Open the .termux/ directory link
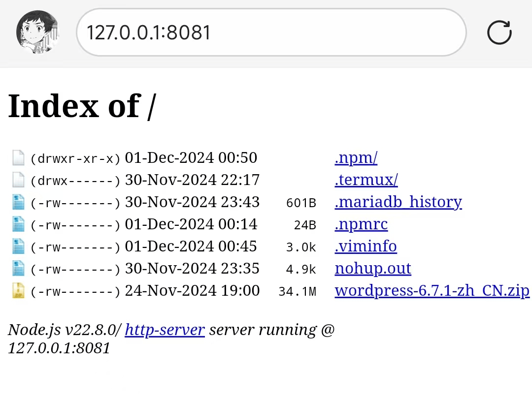The image size is (532, 402). point(366,180)
